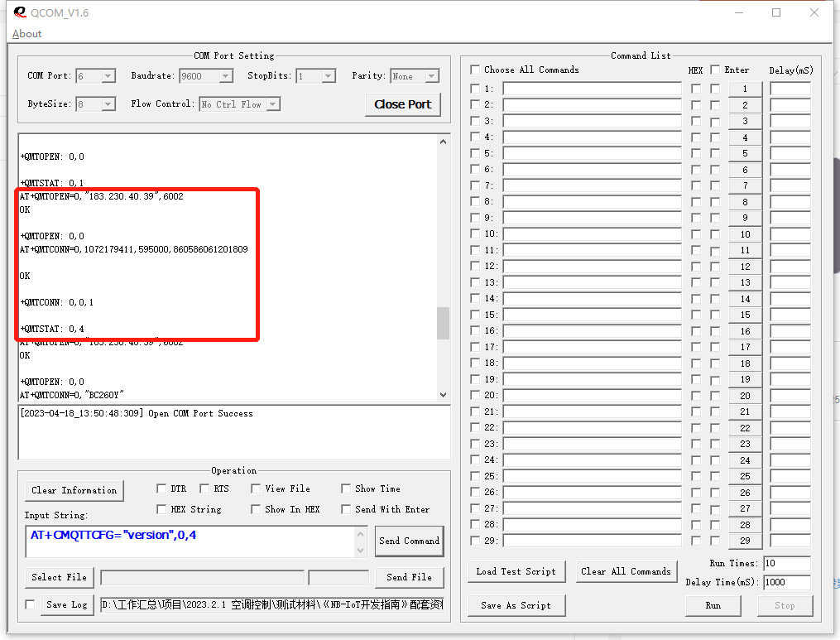Click the log scrollbar thumb

443,323
